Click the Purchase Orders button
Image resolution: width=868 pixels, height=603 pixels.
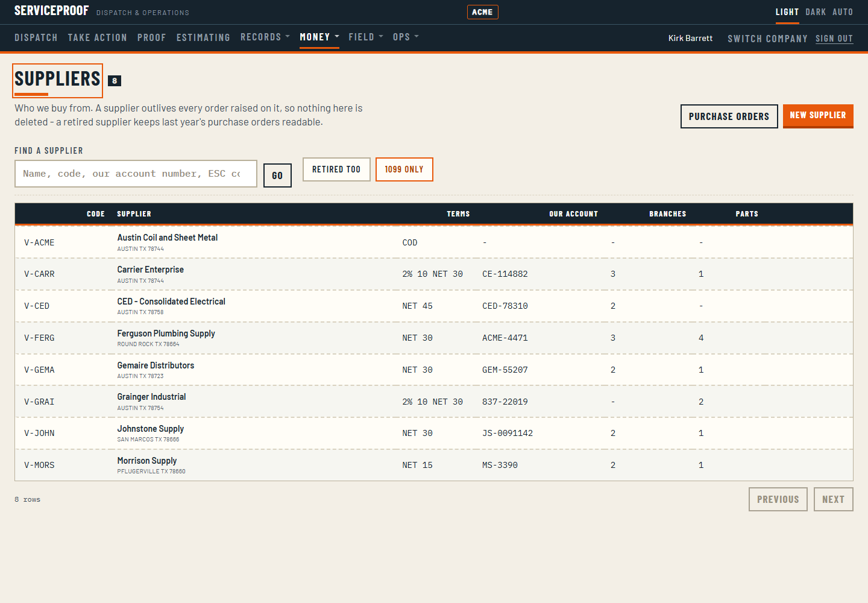[729, 116]
